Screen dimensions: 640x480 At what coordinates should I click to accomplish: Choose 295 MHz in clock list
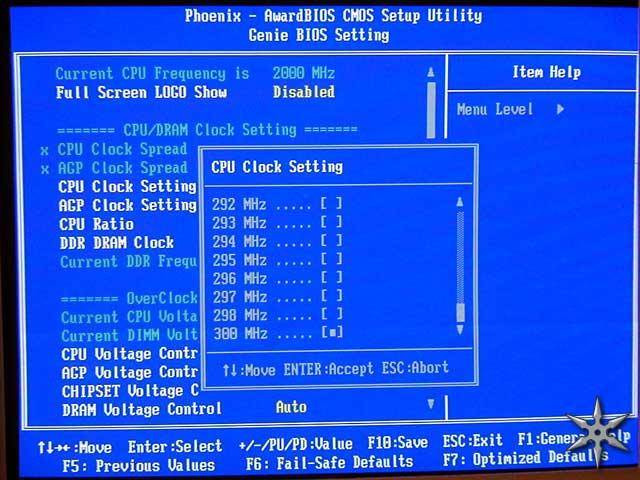(277, 260)
